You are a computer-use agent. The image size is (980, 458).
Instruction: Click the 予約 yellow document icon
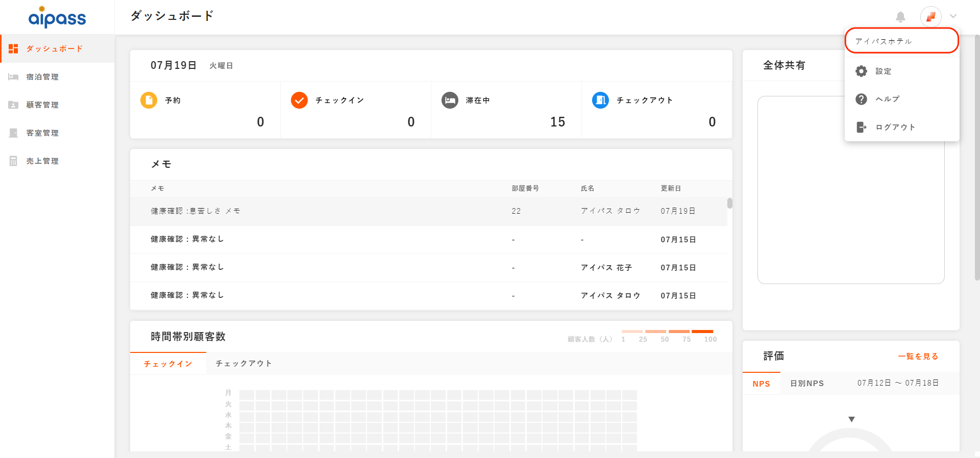click(x=149, y=100)
